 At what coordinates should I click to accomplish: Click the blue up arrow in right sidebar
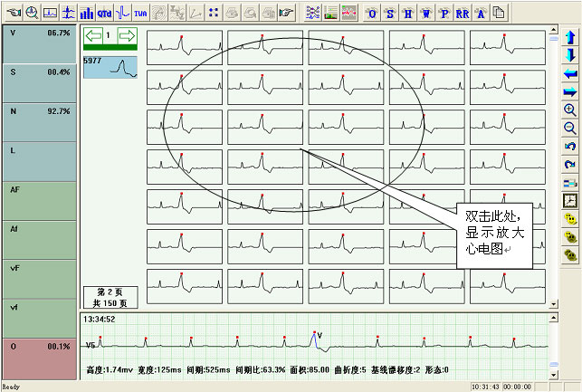click(x=570, y=38)
